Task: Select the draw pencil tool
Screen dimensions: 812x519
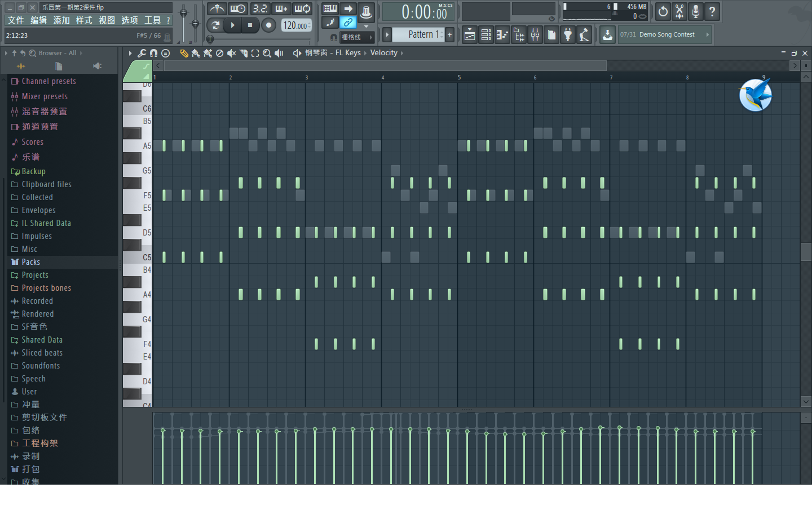Action: (x=184, y=53)
